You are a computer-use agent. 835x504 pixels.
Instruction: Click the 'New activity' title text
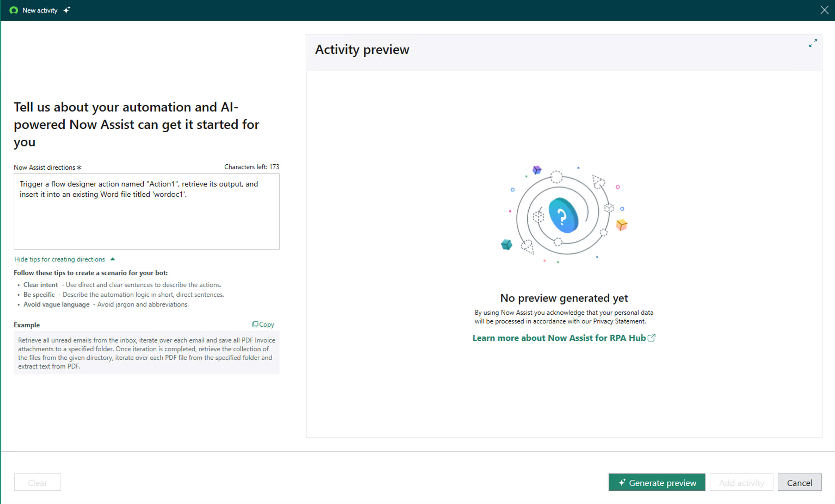click(x=40, y=11)
